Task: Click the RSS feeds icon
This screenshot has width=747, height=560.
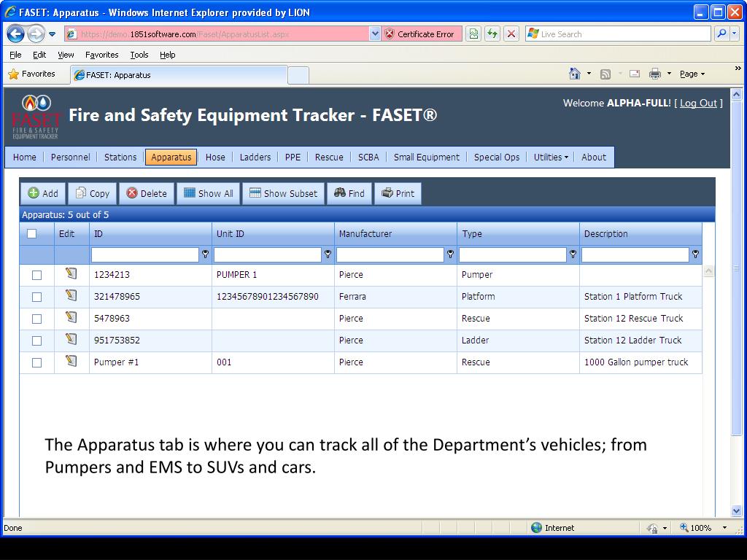Action: coord(605,74)
